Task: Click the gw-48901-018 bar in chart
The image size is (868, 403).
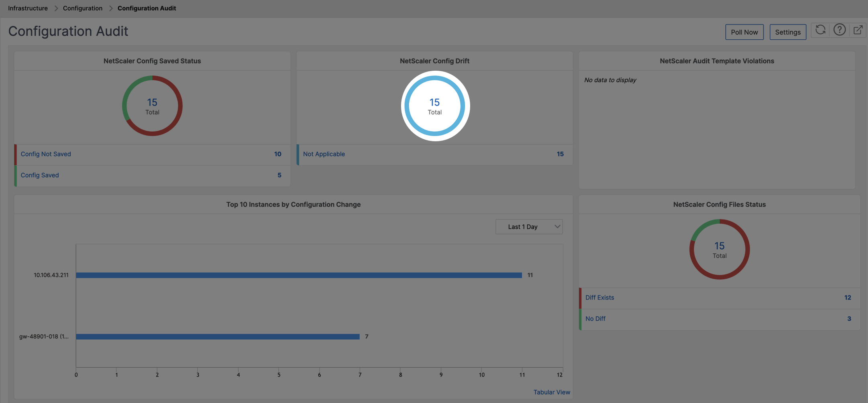Action: click(x=218, y=336)
